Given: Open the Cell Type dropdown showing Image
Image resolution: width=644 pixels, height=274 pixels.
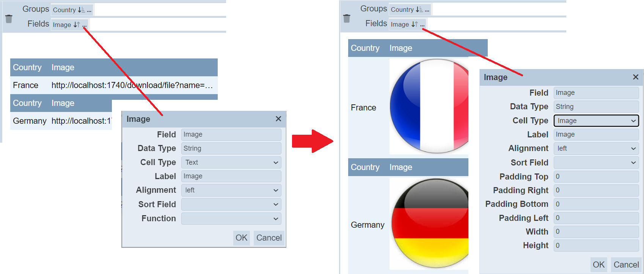Looking at the screenshot, I should click(x=596, y=121).
